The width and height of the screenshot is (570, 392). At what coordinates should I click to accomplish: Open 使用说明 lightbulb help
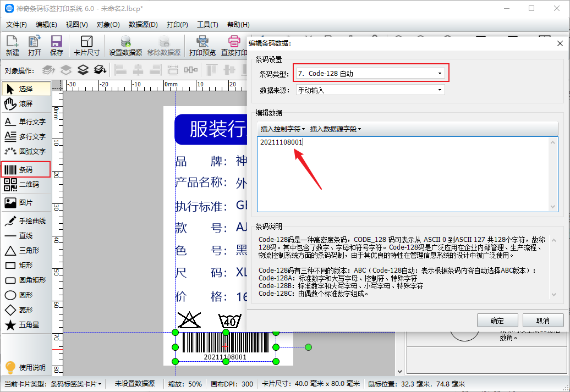(x=25, y=367)
